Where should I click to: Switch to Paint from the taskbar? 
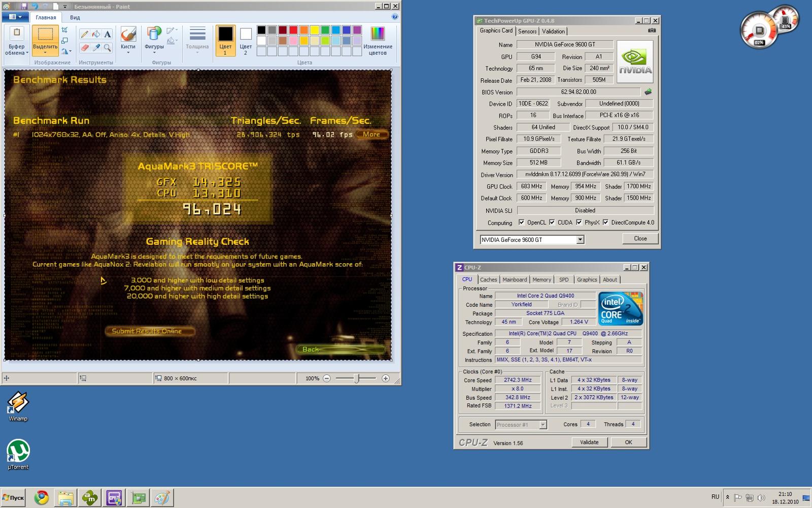(162, 498)
